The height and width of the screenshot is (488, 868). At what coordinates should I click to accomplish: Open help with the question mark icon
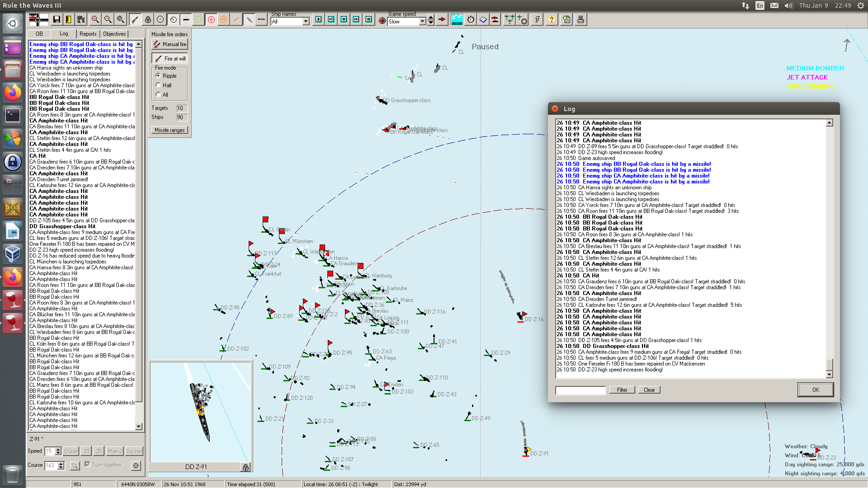tap(552, 19)
